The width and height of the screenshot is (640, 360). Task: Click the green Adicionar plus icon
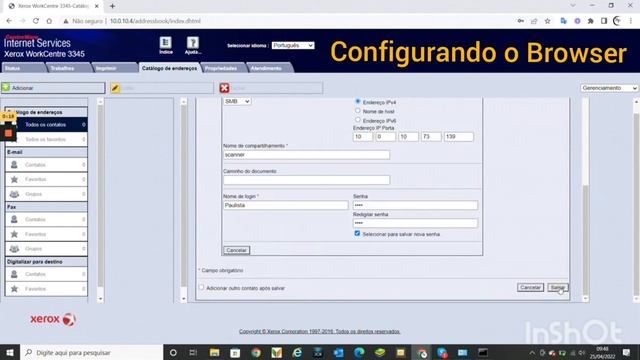point(6,87)
